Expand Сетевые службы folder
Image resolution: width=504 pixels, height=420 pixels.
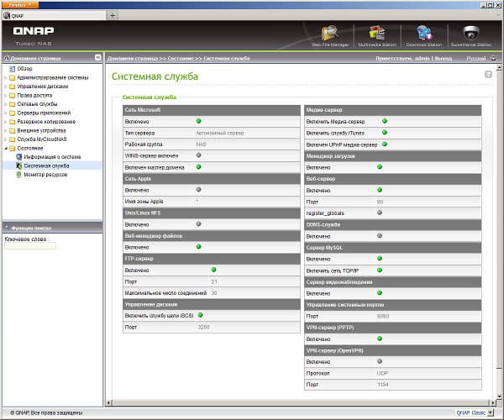click(6, 104)
